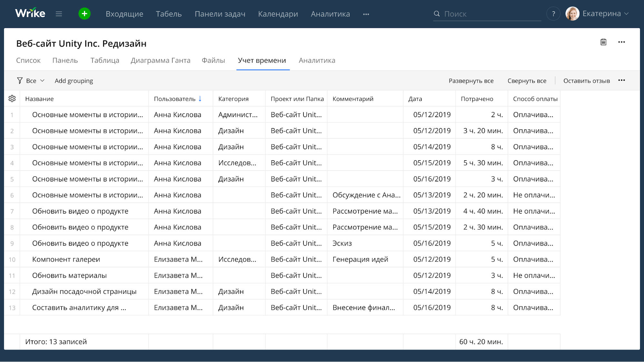
Task: Sort by Пользователь column header
Action: click(175, 99)
